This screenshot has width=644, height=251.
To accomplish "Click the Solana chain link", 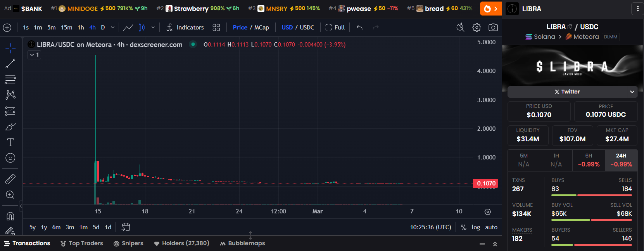I will click(540, 37).
